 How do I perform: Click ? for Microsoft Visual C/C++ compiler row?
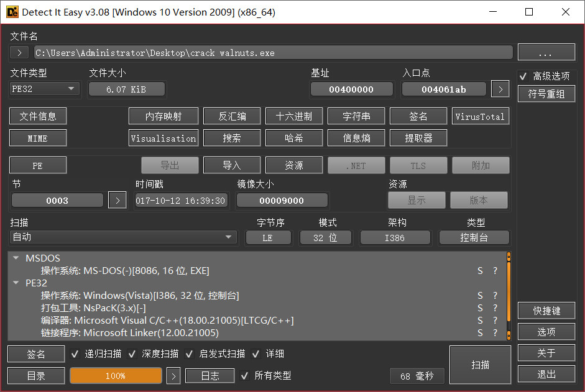click(x=495, y=321)
